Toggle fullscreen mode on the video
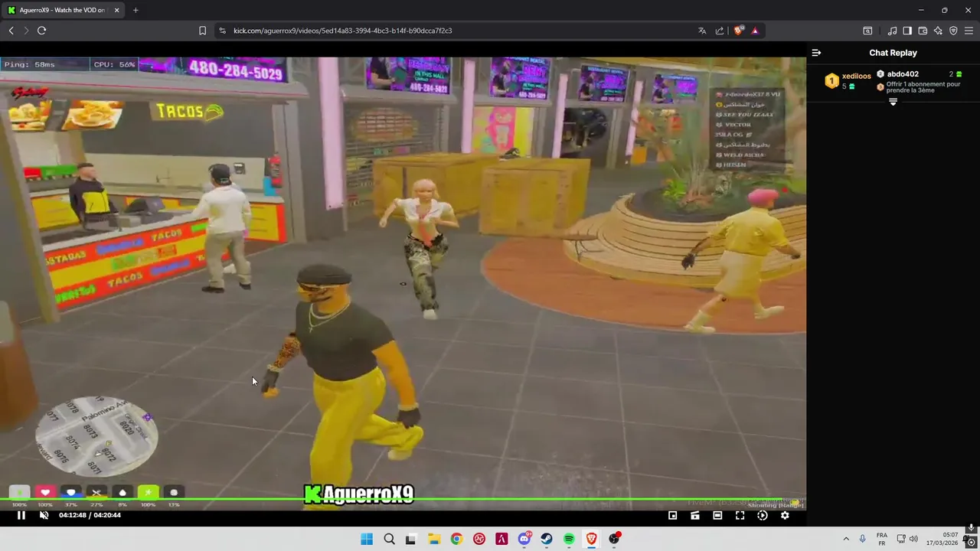 pos(740,515)
